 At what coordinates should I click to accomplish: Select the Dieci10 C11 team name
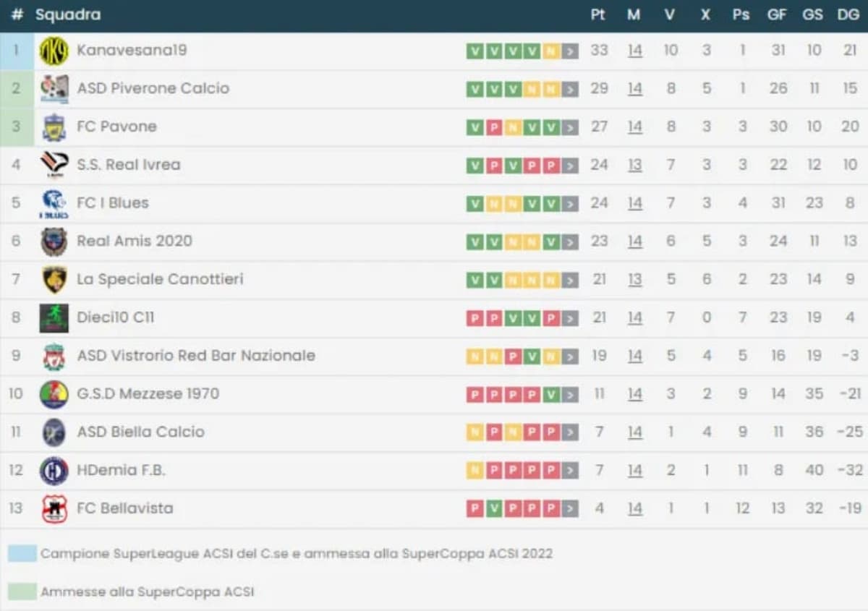click(x=116, y=317)
